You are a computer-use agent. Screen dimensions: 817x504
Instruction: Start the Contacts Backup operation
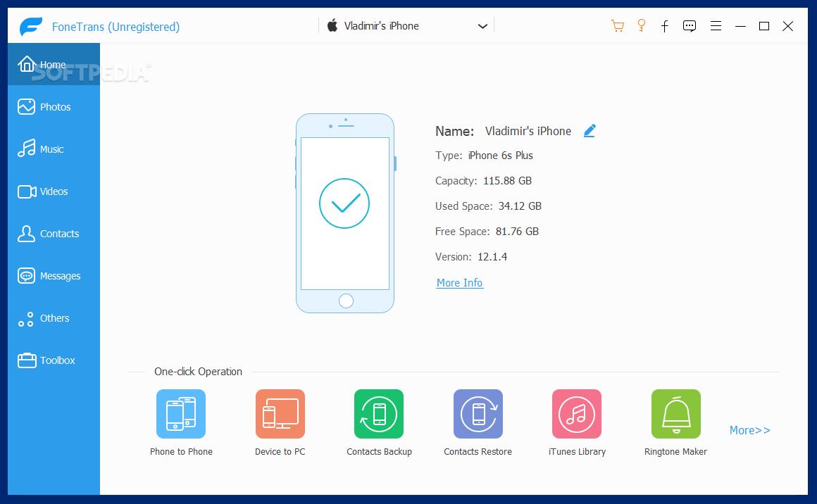coord(379,414)
